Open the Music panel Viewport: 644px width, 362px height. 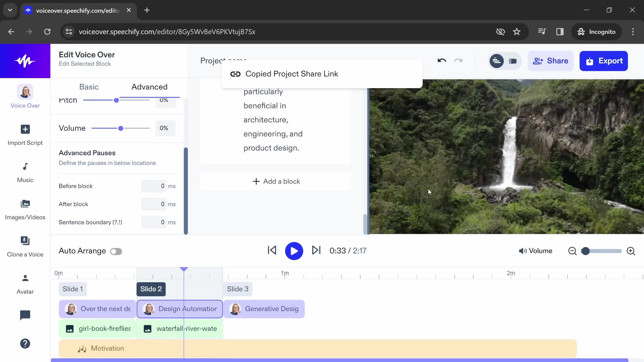click(25, 173)
